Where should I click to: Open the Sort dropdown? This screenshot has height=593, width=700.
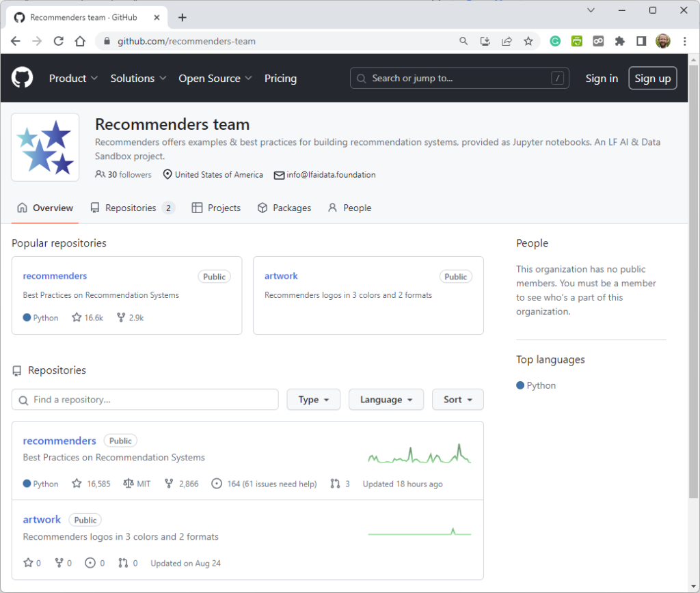click(x=458, y=400)
